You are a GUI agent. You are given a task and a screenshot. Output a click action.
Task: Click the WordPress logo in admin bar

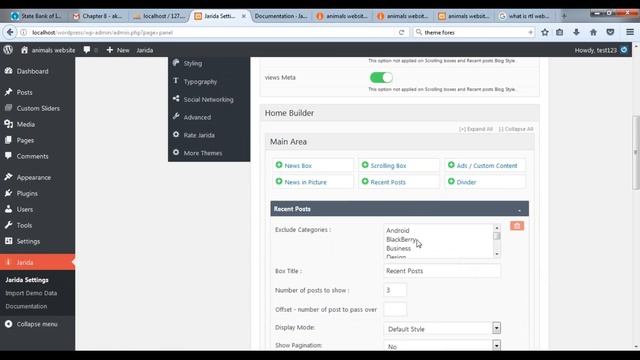tap(8, 50)
